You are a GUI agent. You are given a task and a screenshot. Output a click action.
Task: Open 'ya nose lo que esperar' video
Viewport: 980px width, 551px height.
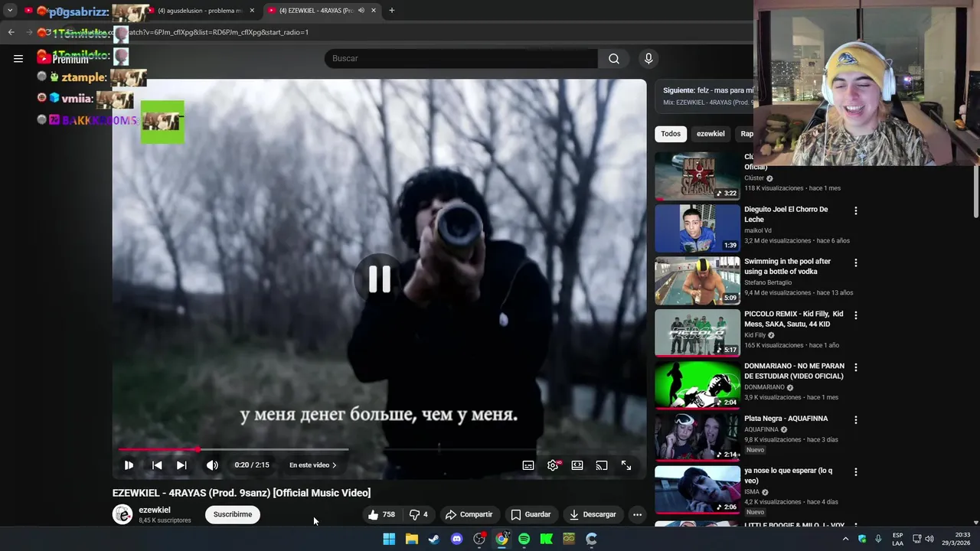pyautogui.click(x=789, y=475)
